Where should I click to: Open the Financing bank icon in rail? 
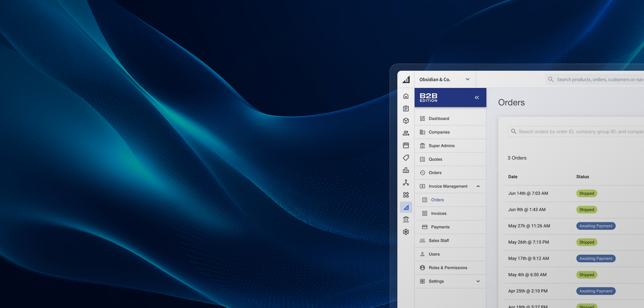(x=406, y=219)
